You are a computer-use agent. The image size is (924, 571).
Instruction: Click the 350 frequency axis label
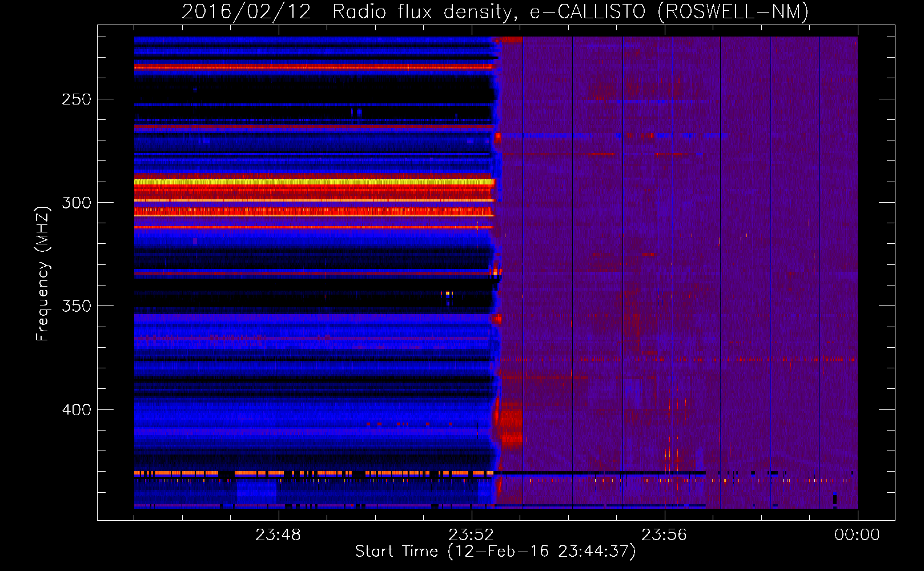click(77, 306)
